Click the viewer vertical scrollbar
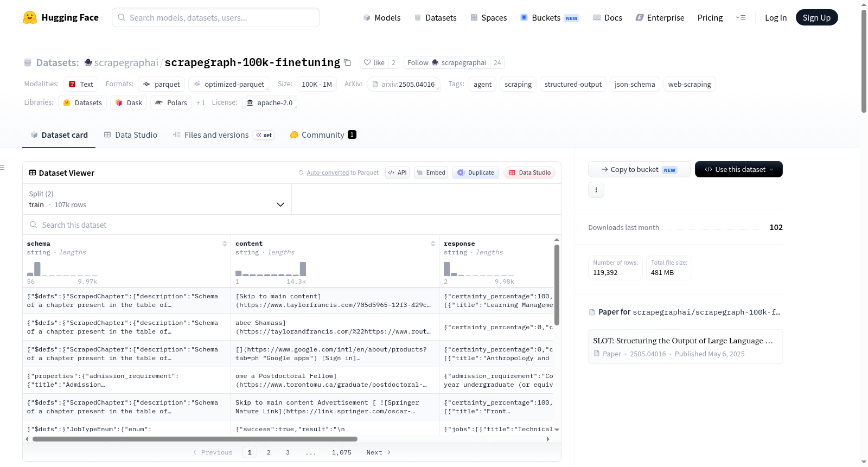 [557, 285]
